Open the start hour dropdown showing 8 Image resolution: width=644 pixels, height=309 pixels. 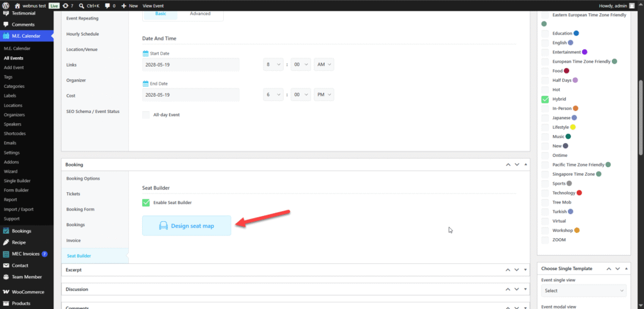[274, 65]
